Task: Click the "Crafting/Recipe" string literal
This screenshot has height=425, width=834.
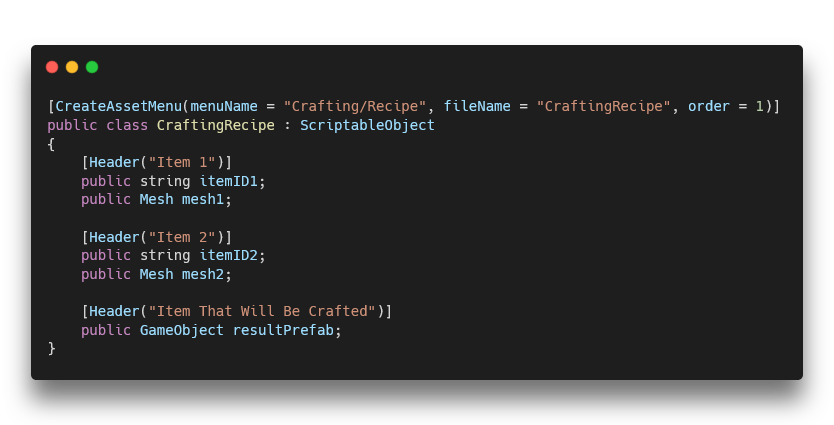Action: tap(355, 106)
